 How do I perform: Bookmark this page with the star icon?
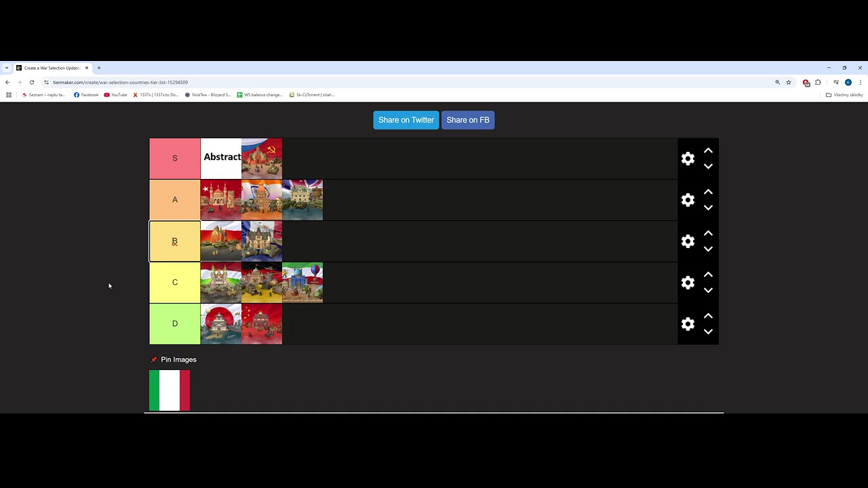pos(789,82)
